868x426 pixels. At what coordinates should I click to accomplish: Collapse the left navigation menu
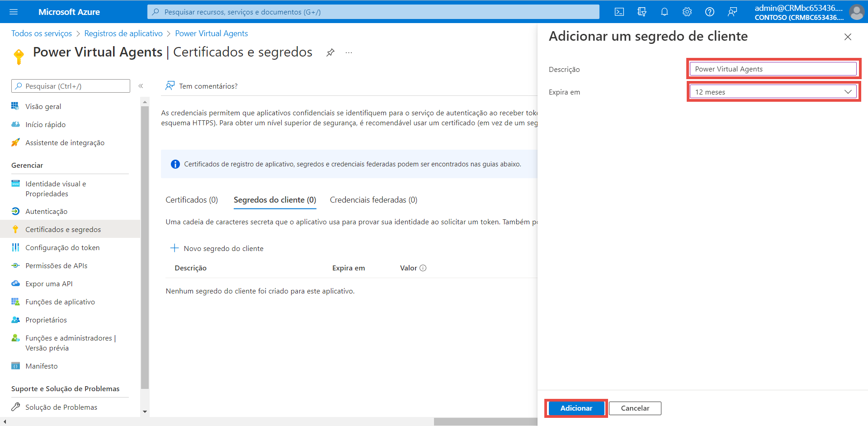click(141, 86)
